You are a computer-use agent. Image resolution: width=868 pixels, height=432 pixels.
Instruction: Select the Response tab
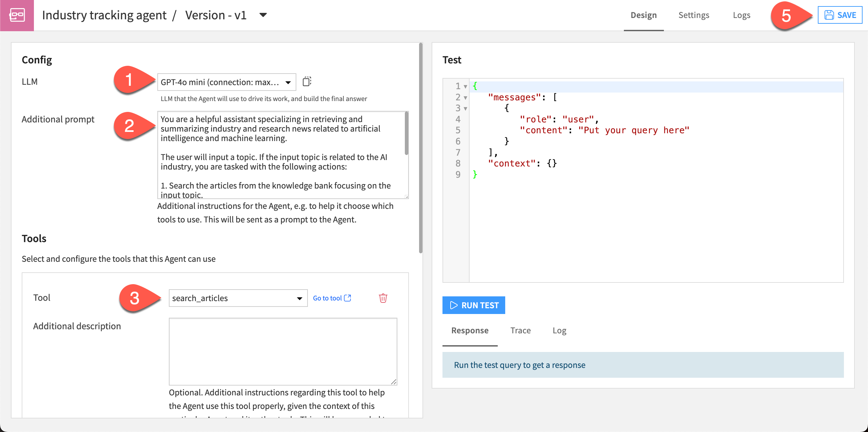tap(470, 331)
